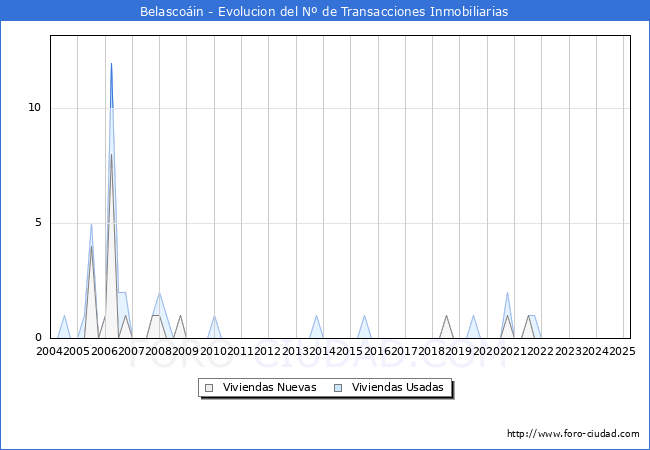The width and height of the screenshot is (650, 450).
Task: Click the gray peak near 2019
Action: point(446,316)
